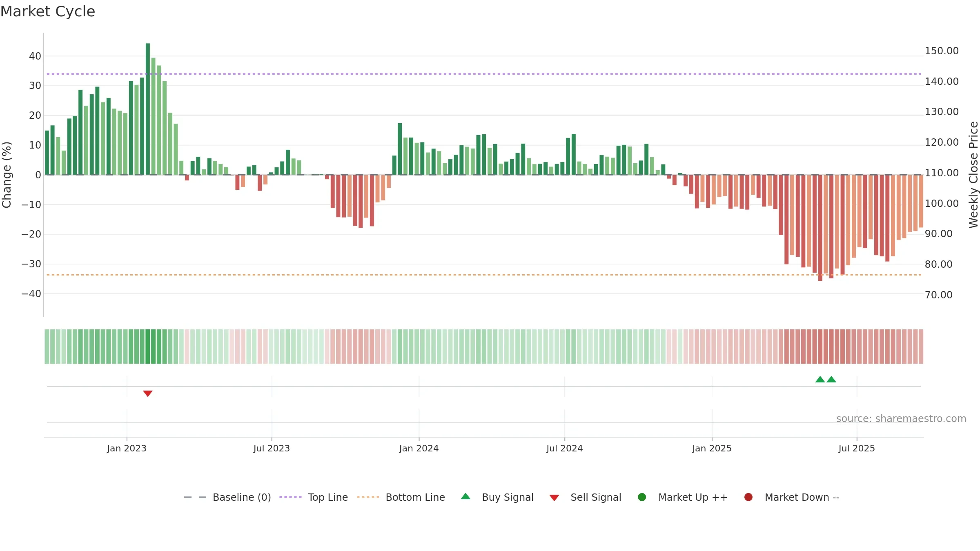Image resolution: width=980 pixels, height=551 pixels.
Task: Click the 110.00 price axis label
Action: (942, 173)
